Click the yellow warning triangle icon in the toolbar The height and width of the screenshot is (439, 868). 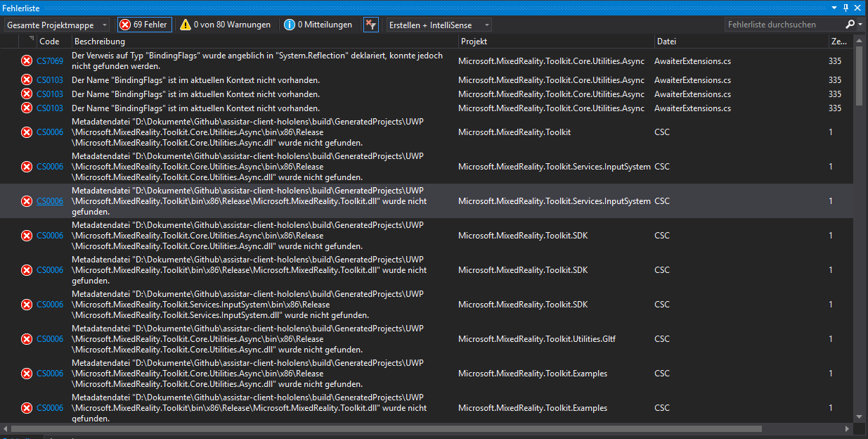coord(186,23)
